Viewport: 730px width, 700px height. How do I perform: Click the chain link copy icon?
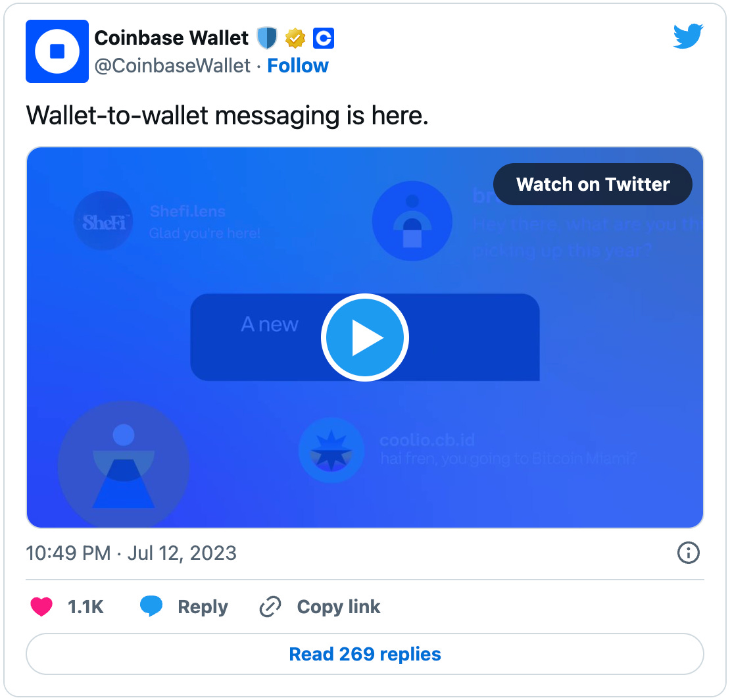click(x=270, y=607)
